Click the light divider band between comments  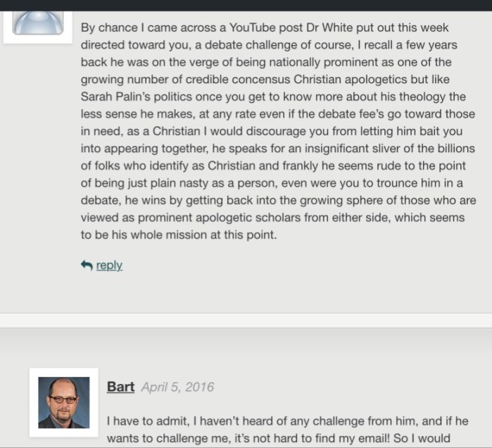pyautogui.click(x=246, y=321)
